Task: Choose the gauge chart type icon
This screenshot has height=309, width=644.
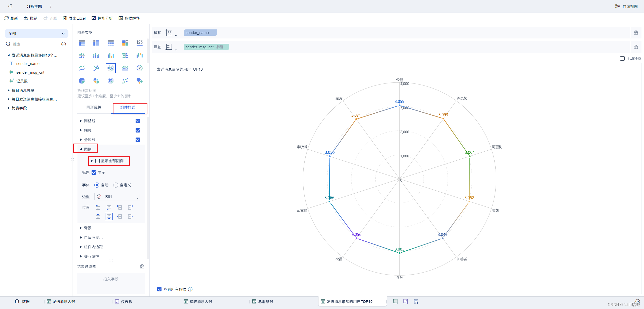Action: (x=140, y=68)
